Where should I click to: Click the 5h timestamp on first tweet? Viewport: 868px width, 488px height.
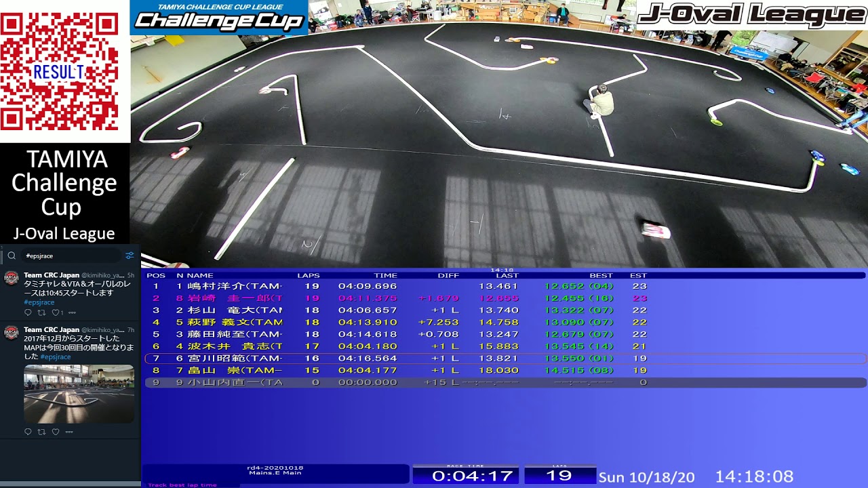pyautogui.click(x=131, y=275)
